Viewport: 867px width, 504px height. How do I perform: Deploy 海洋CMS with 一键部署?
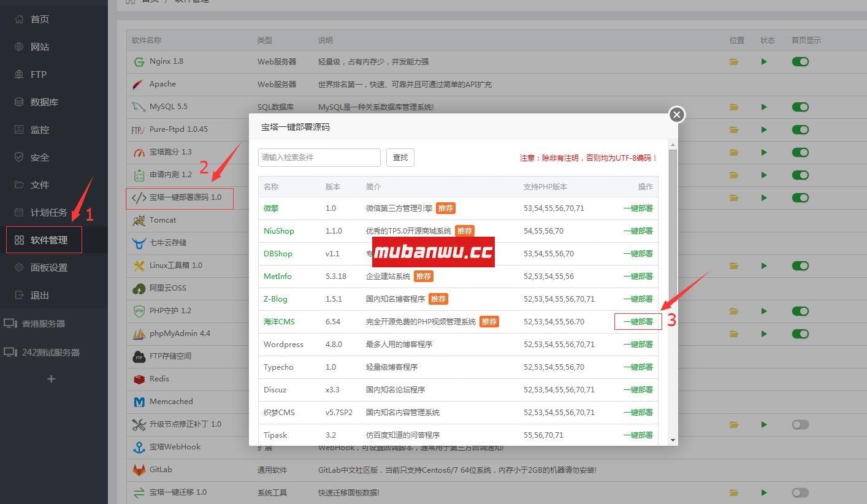pyautogui.click(x=638, y=322)
